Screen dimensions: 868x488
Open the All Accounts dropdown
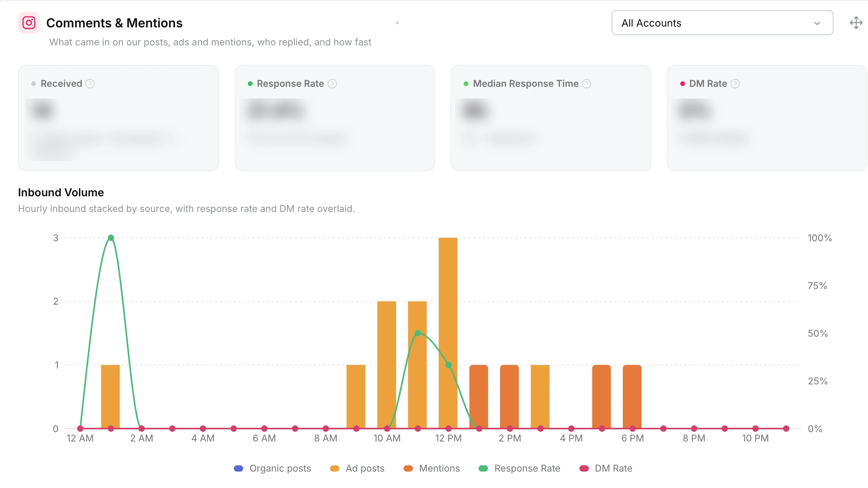point(722,23)
